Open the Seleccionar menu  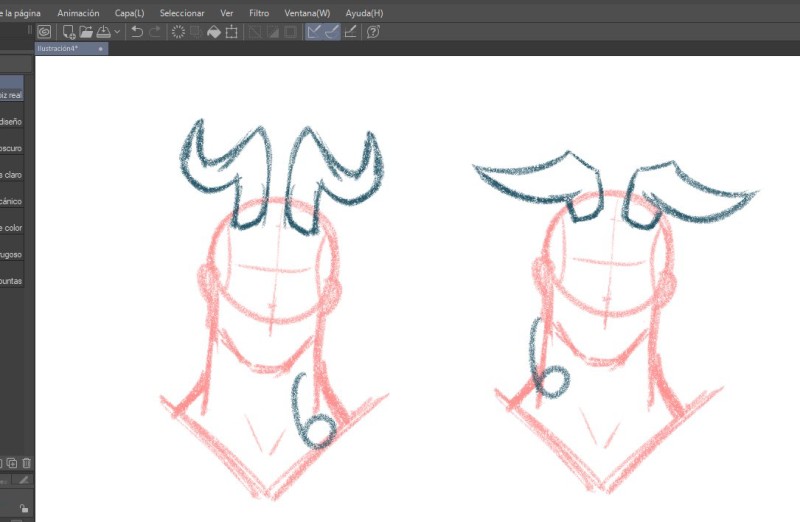pyautogui.click(x=182, y=13)
